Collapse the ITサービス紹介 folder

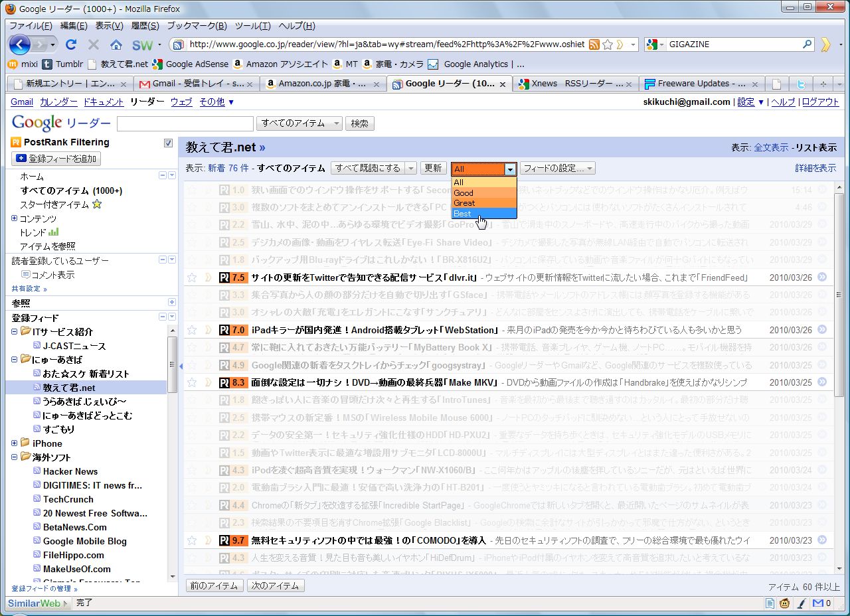coord(15,332)
